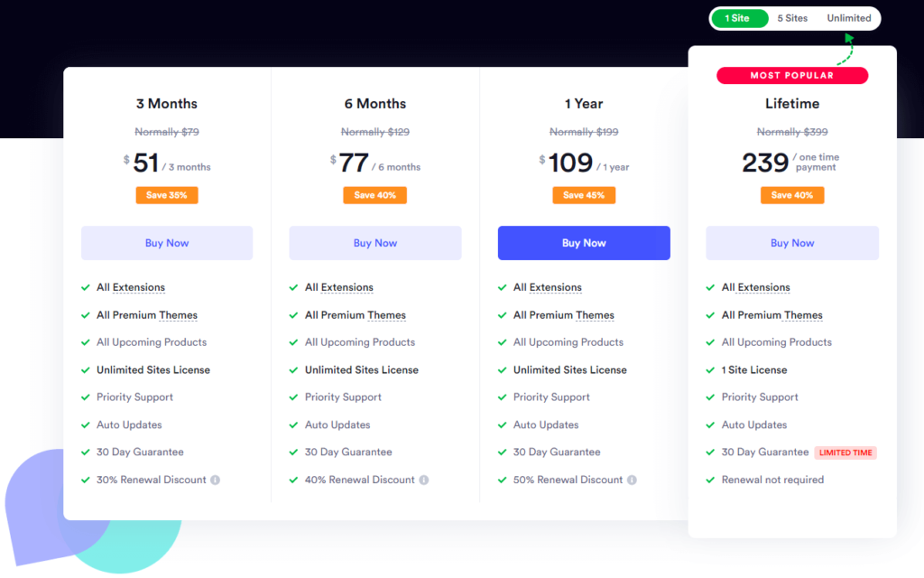The image size is (924, 578).
Task: Click checkmark beside 1 Site License under Lifetime
Action: pyautogui.click(x=710, y=370)
